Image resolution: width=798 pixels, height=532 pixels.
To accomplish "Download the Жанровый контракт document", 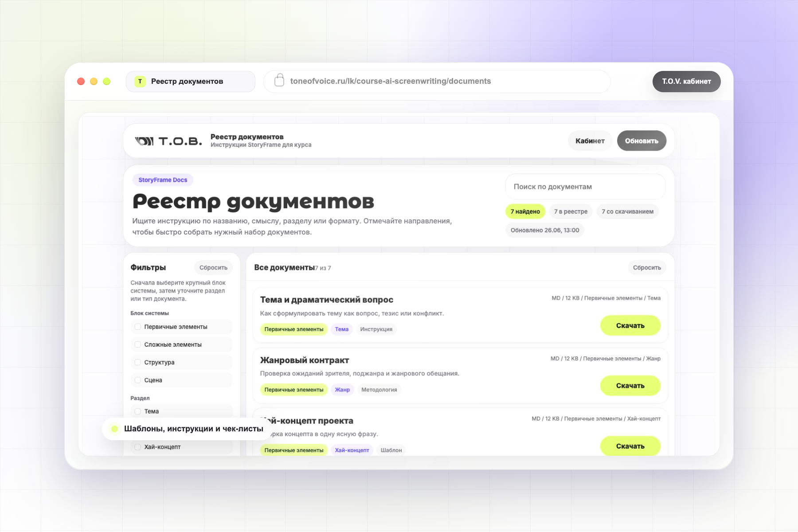I will coord(630,386).
